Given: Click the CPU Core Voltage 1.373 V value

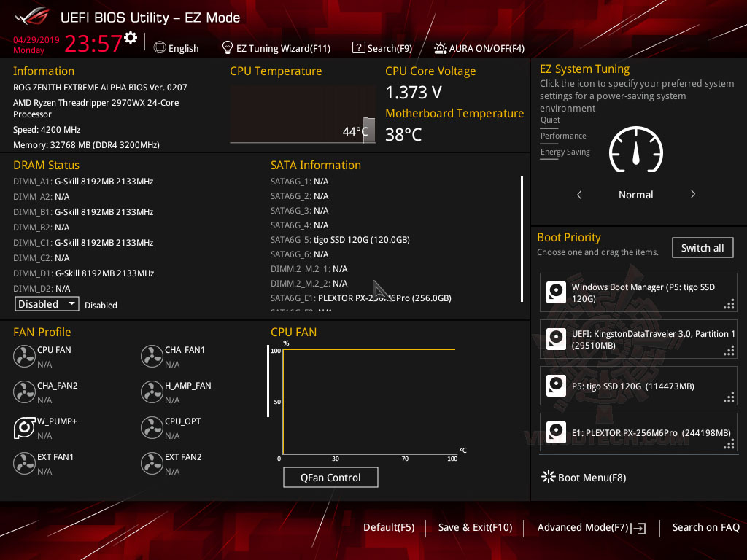Looking at the screenshot, I should point(414,92).
